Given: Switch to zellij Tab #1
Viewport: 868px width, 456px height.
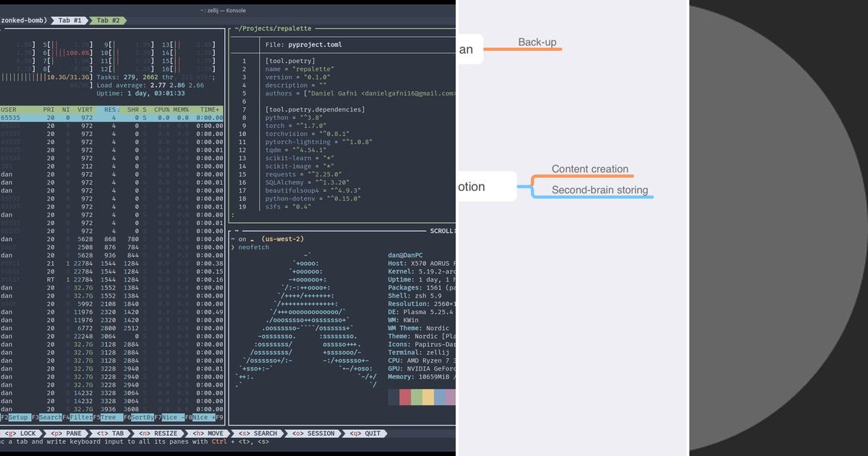Looking at the screenshot, I should (71, 20).
